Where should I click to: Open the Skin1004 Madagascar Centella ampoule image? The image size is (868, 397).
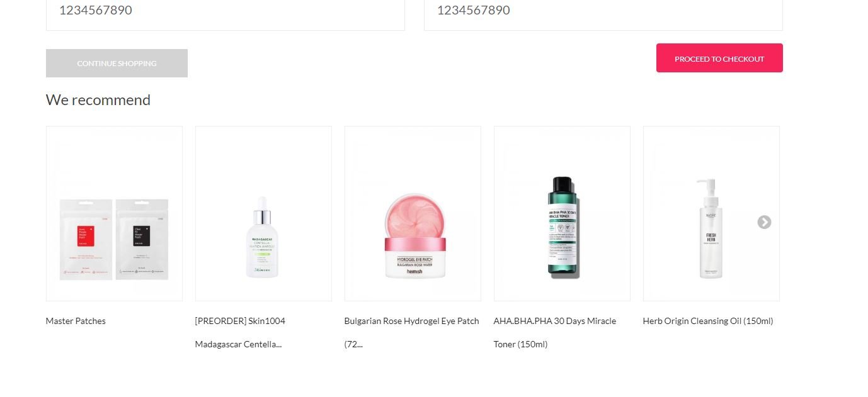(x=263, y=213)
